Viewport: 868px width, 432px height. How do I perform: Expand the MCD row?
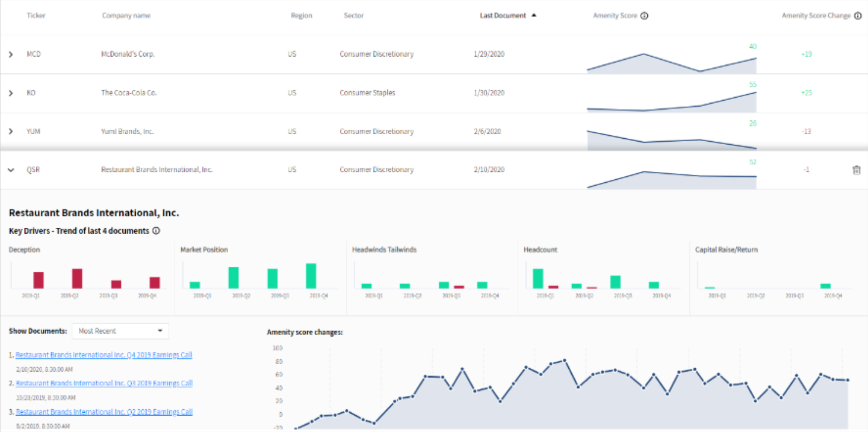pyautogui.click(x=11, y=54)
